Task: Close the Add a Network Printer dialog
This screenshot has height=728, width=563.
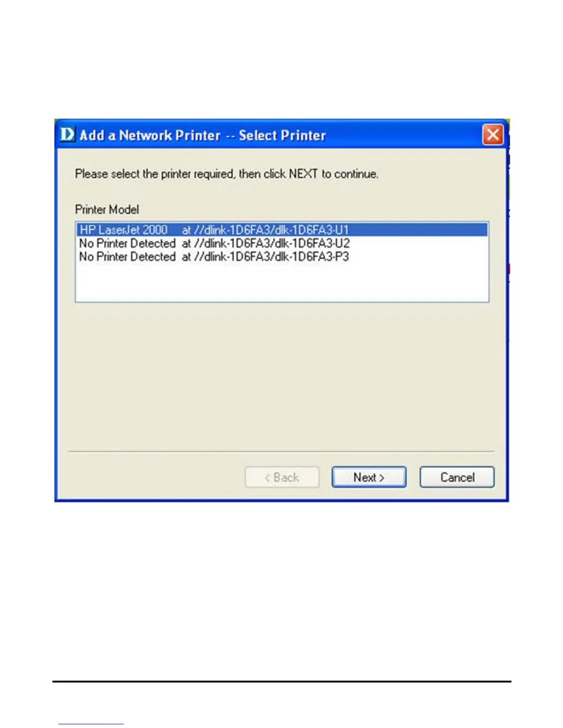Action: click(x=493, y=135)
